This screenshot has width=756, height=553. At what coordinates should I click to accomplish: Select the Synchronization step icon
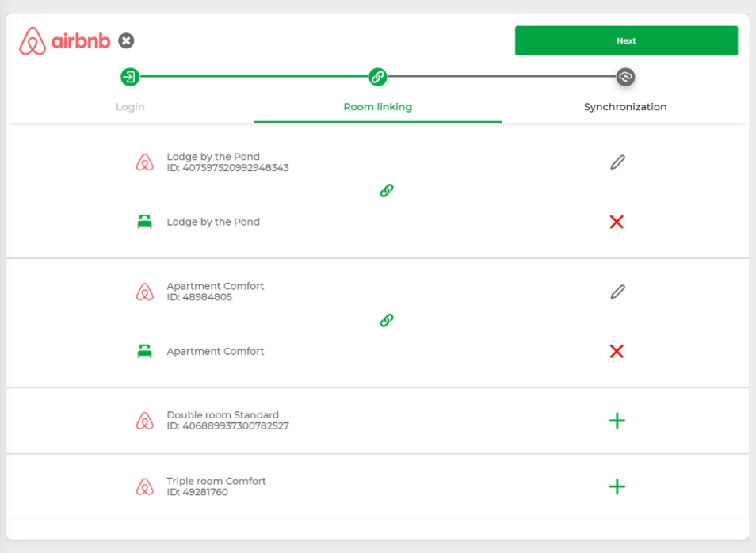coord(625,77)
